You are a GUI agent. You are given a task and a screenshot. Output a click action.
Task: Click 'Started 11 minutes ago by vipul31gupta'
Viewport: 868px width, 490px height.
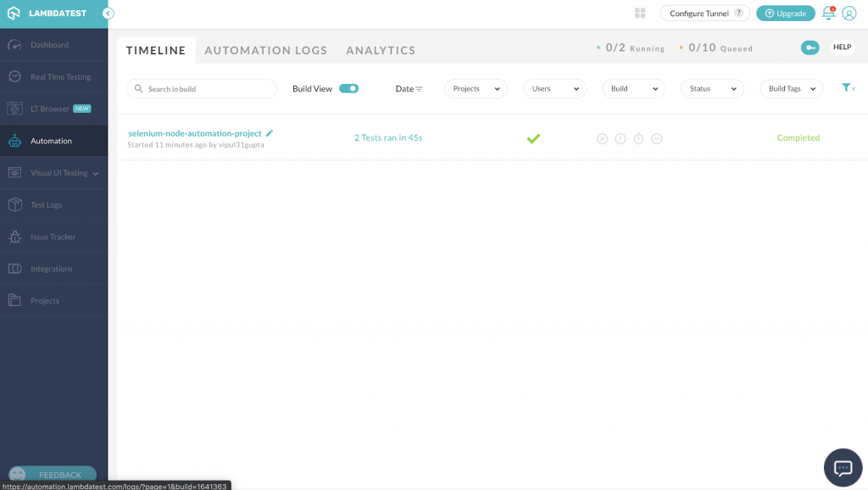coord(196,144)
